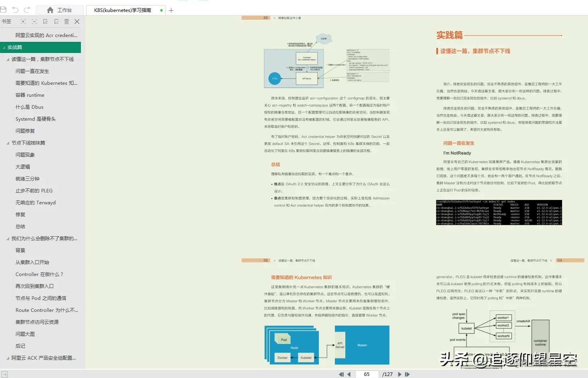Click the remove bookmark flag icon
This screenshot has height=378, width=588.
(x=56, y=22)
